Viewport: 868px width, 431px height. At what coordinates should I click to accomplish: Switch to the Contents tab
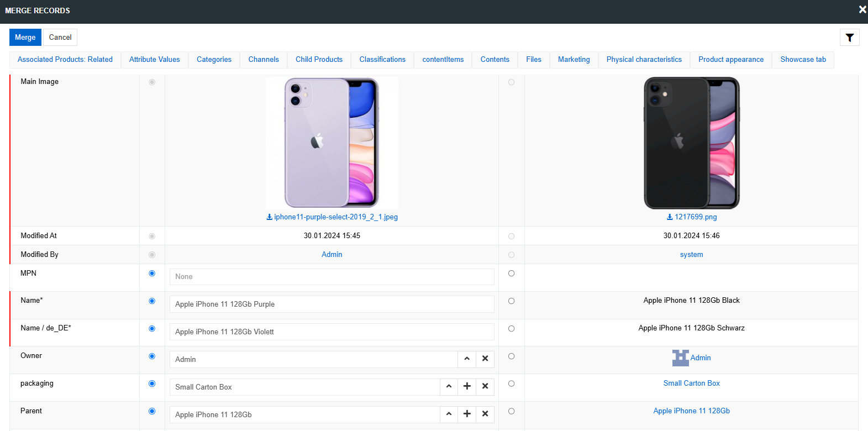[x=495, y=60]
